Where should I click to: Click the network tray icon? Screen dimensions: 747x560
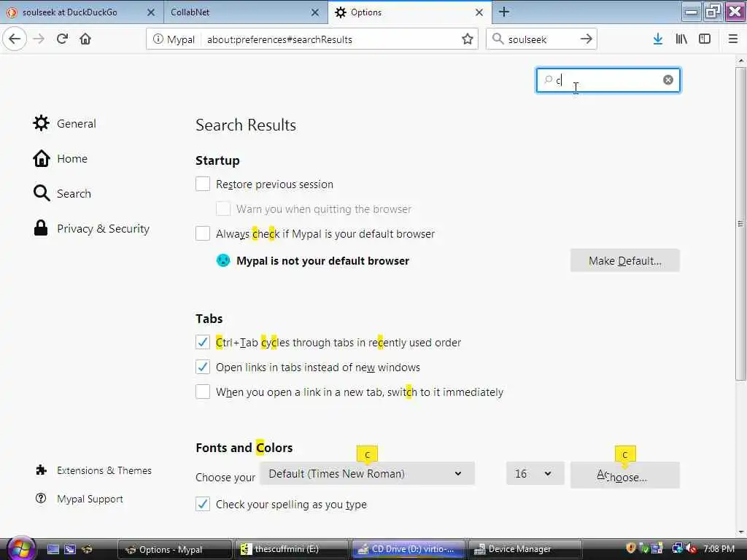point(677,548)
